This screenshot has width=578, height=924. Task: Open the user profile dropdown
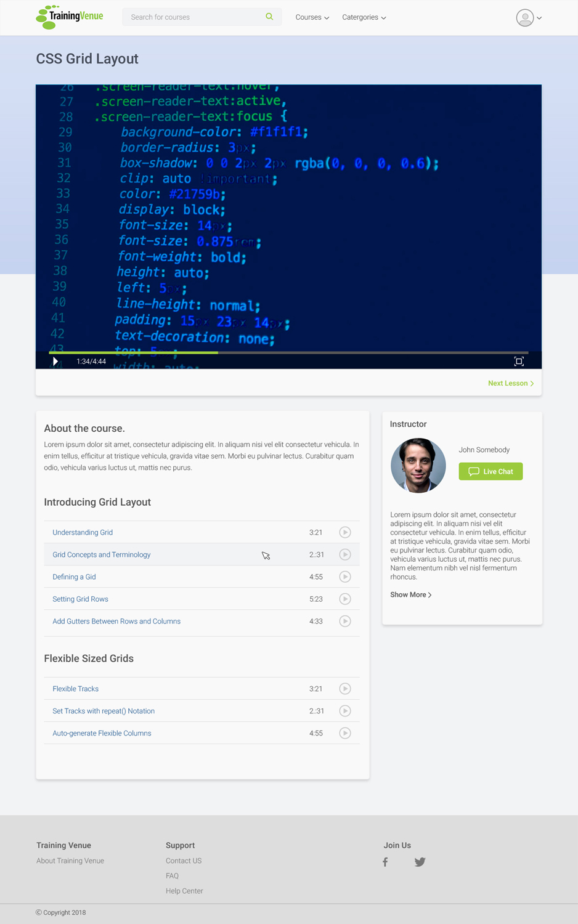(529, 18)
